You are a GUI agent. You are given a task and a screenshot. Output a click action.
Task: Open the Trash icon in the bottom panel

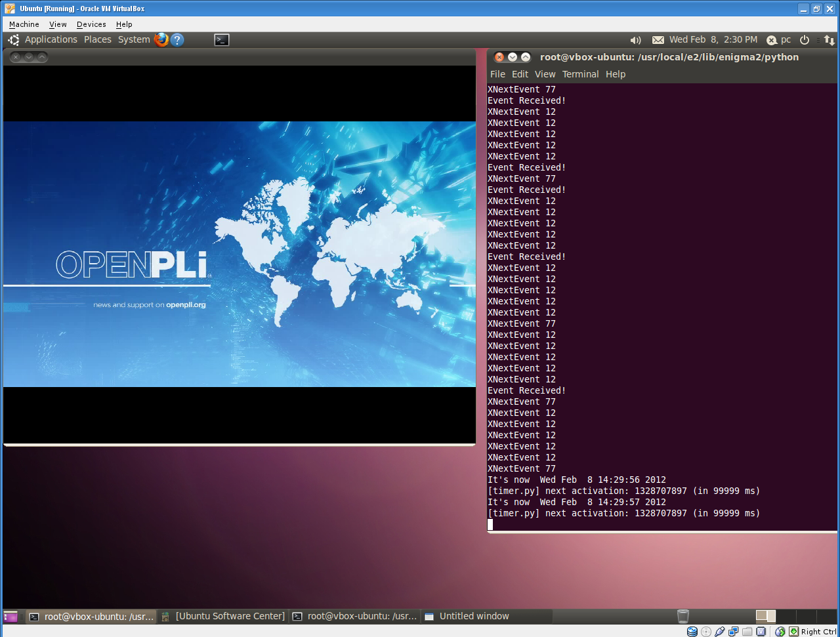(x=683, y=616)
